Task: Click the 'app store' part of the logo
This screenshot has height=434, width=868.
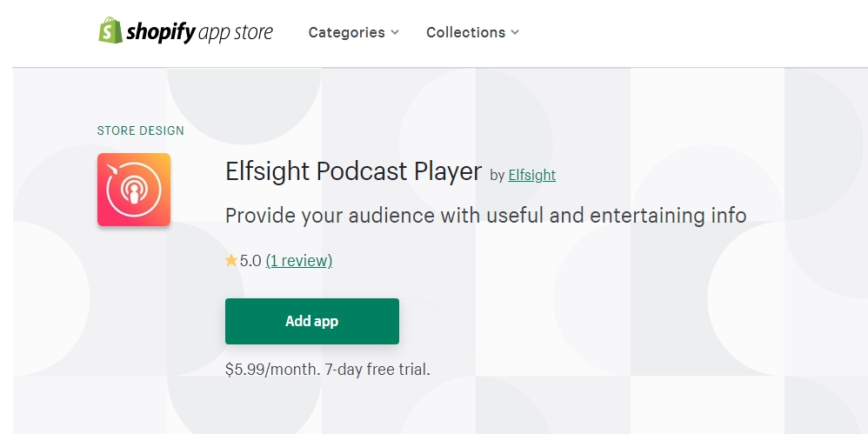Action: (x=236, y=33)
